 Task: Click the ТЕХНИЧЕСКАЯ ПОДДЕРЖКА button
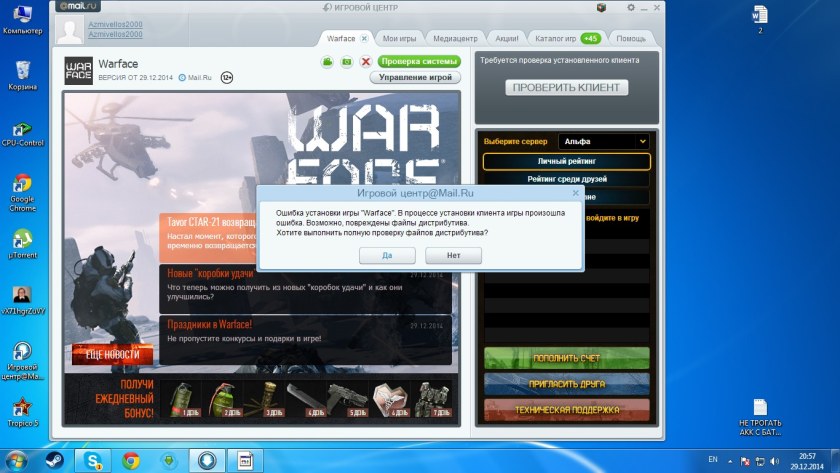click(x=567, y=410)
